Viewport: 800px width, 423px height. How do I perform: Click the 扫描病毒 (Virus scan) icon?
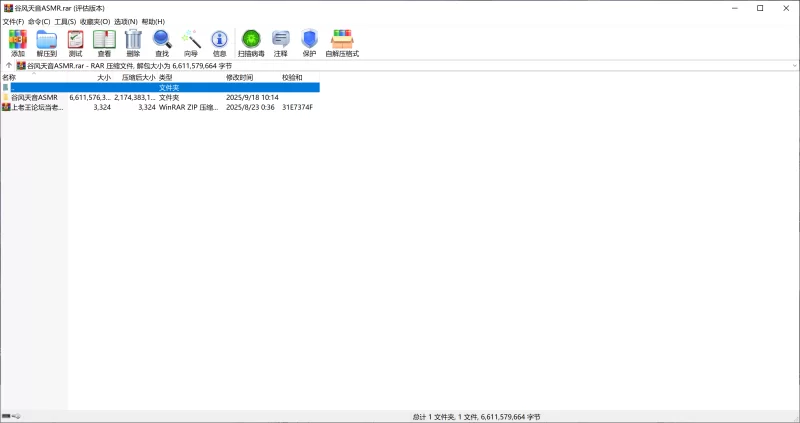click(251, 43)
